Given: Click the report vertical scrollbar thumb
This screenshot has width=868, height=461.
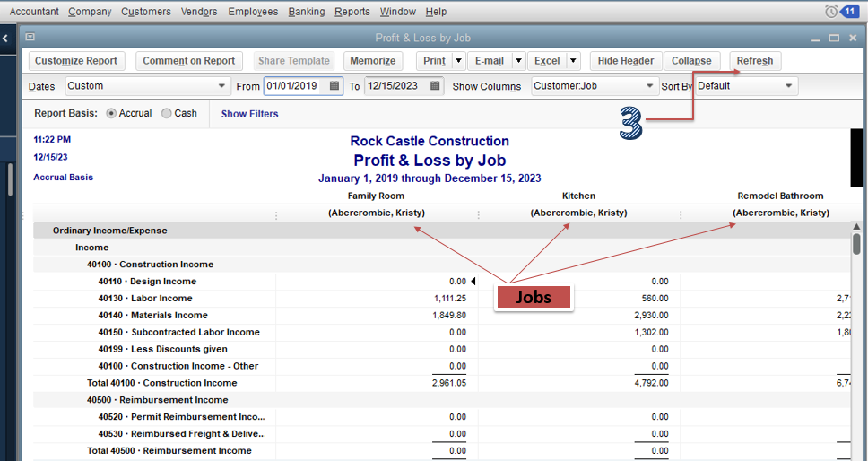Looking at the screenshot, I should [x=856, y=244].
